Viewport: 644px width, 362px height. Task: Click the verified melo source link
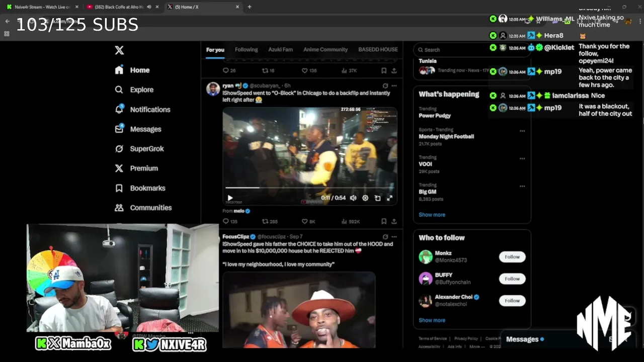click(242, 211)
